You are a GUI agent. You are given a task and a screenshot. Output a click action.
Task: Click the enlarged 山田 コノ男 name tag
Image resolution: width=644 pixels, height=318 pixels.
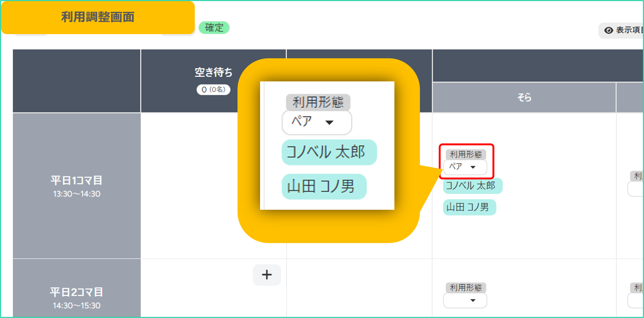pyautogui.click(x=324, y=186)
